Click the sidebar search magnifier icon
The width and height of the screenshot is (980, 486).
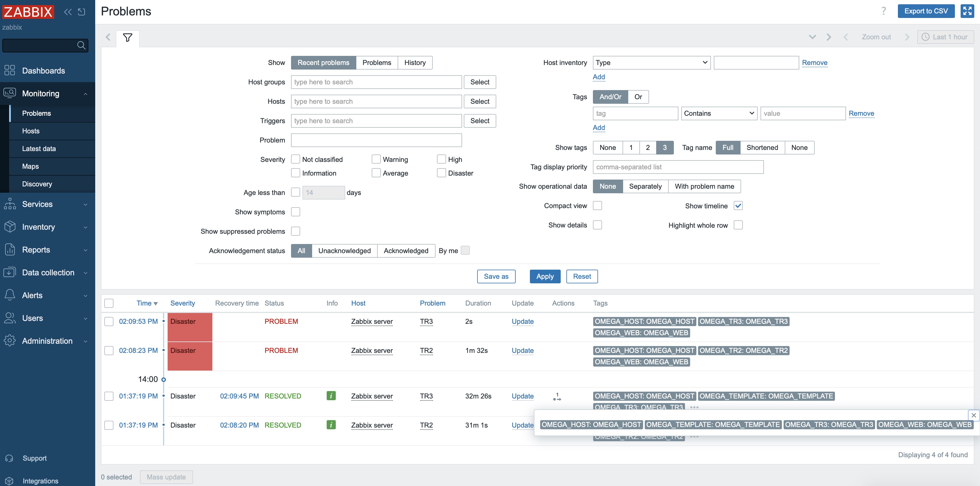pos(81,45)
